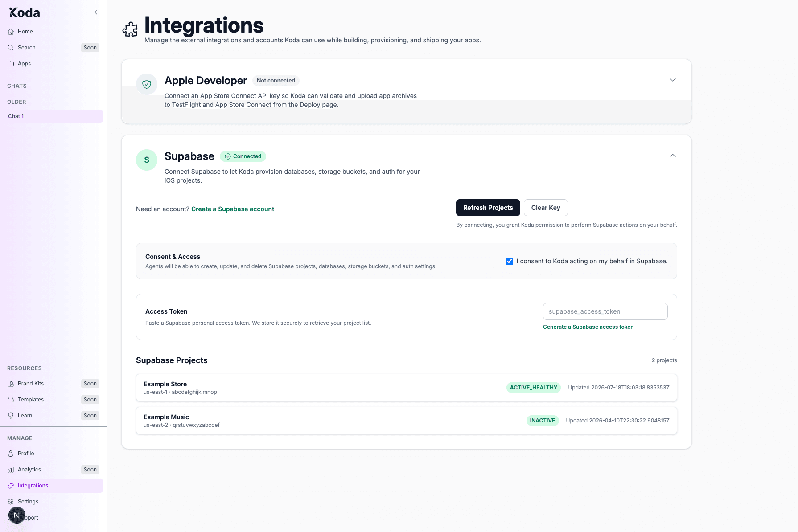Open Learn resource
This screenshot has height=532, width=798.
coord(53,416)
